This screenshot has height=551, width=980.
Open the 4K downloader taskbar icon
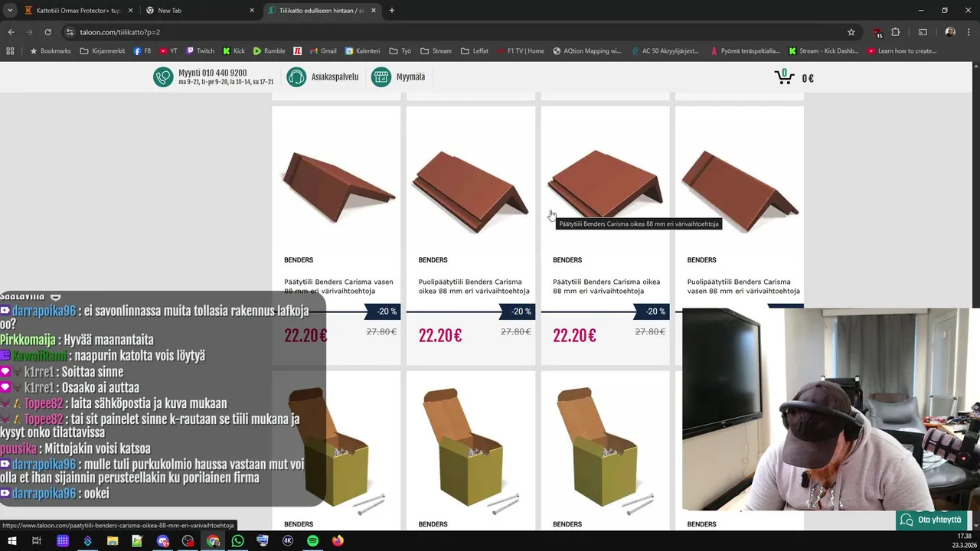(x=288, y=541)
